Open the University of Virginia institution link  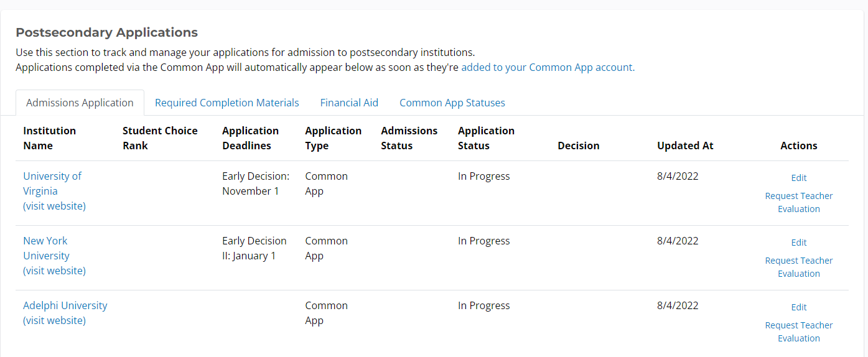pyautogui.click(x=52, y=183)
